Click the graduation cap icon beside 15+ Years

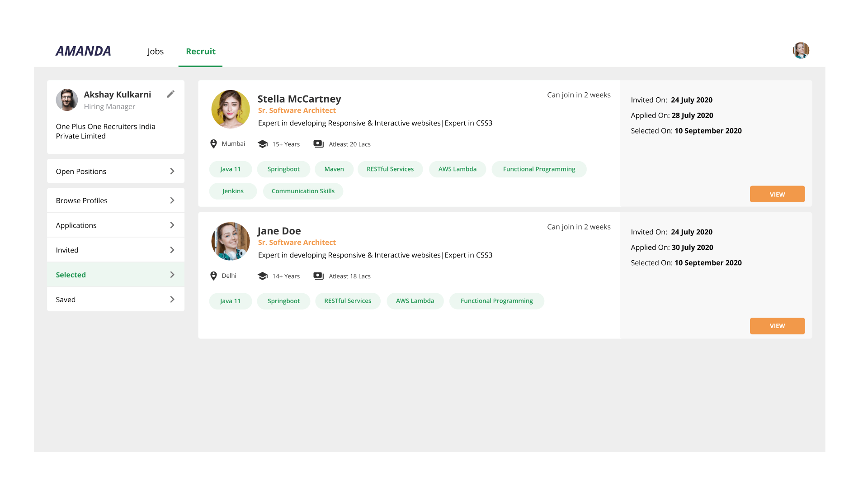tap(263, 144)
